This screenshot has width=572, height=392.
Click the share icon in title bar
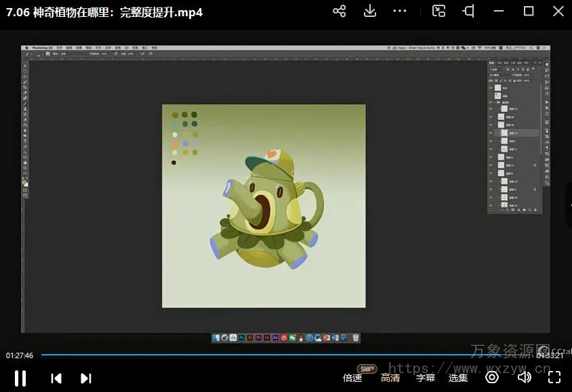tap(340, 12)
